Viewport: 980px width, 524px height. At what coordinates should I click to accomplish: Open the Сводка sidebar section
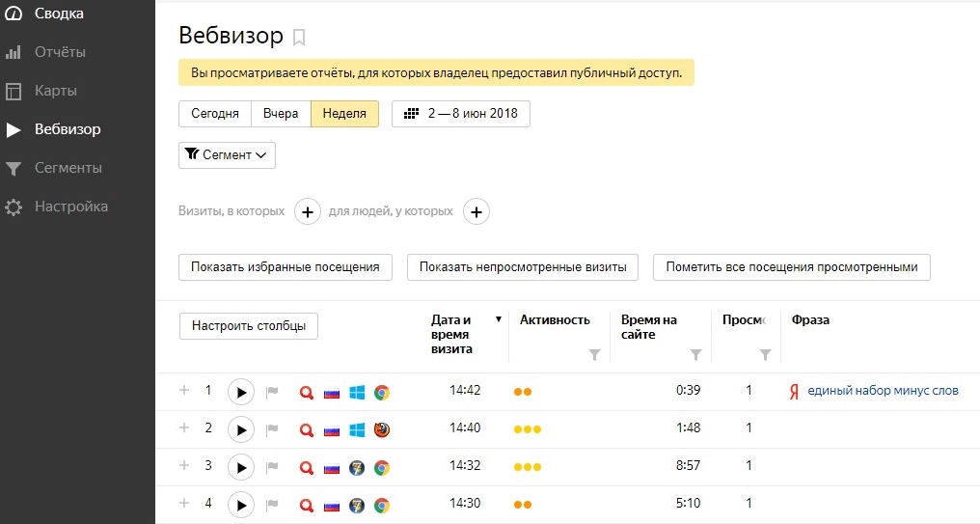point(59,14)
